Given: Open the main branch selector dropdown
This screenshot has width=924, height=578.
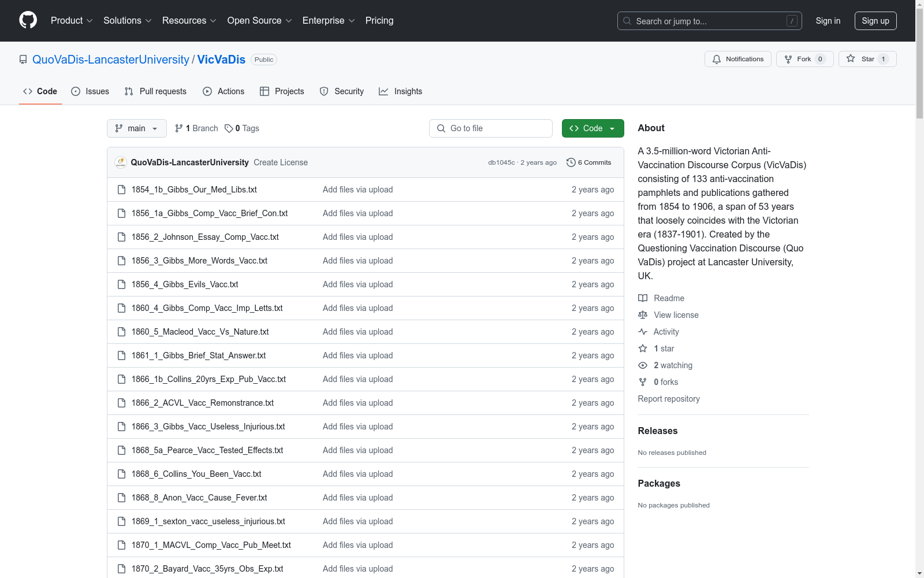Looking at the screenshot, I should (x=137, y=128).
